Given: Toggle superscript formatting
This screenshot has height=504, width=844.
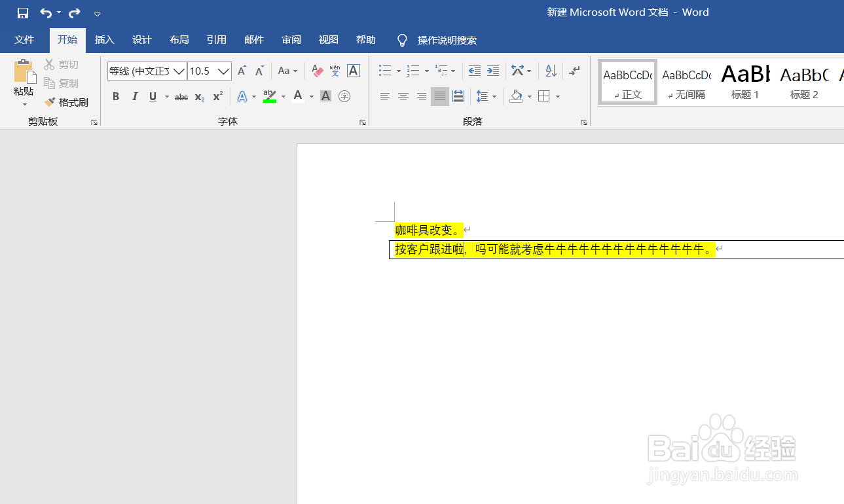Looking at the screenshot, I should pyautogui.click(x=218, y=97).
